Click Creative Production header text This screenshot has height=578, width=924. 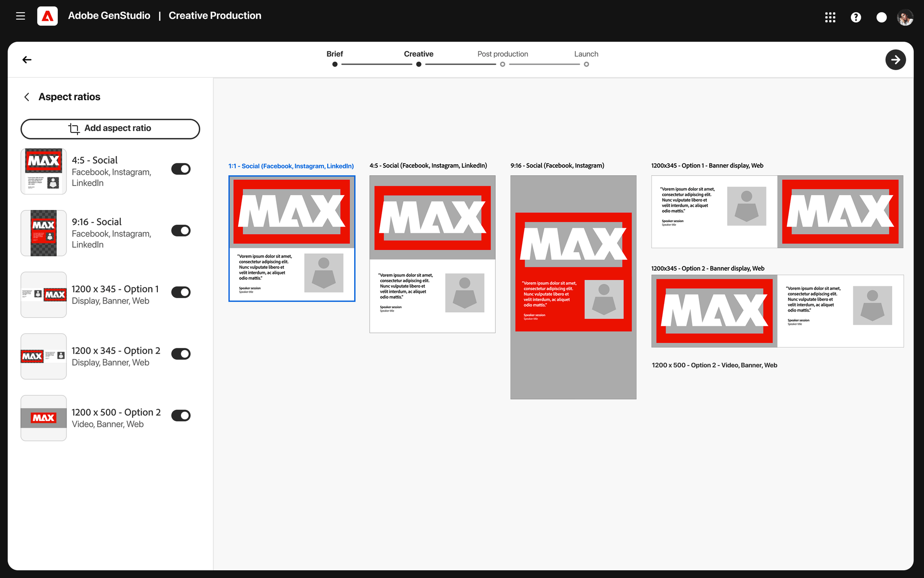215,16
